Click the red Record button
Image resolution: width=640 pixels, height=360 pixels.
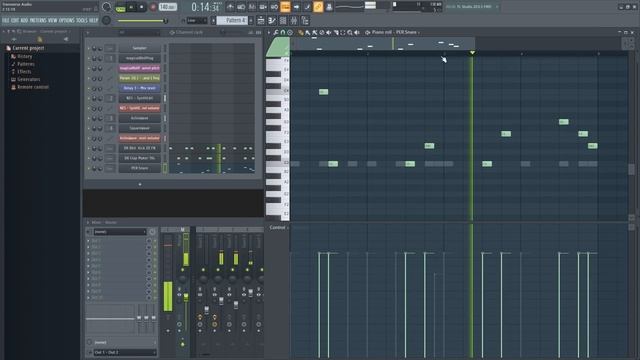(153, 7)
